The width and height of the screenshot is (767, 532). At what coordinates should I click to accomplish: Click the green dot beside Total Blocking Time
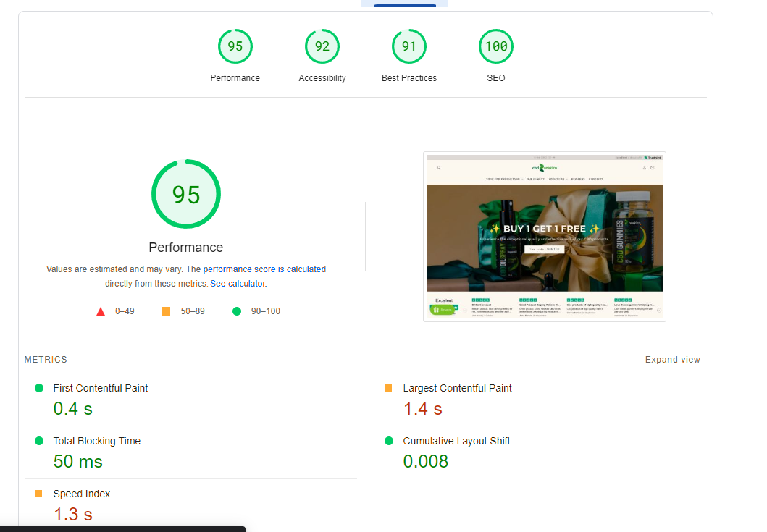[x=39, y=441]
